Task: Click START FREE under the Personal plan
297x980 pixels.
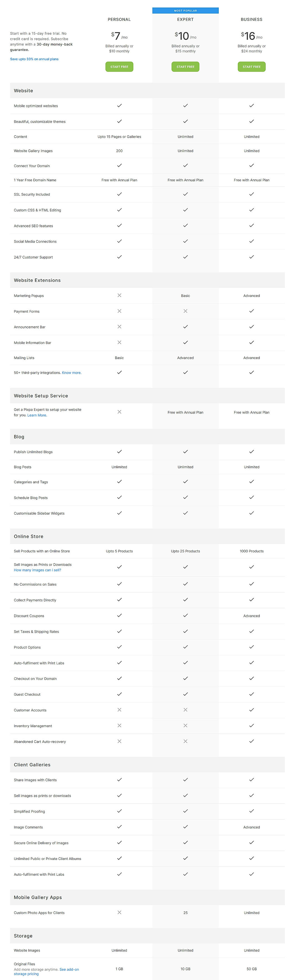Action: click(x=119, y=67)
